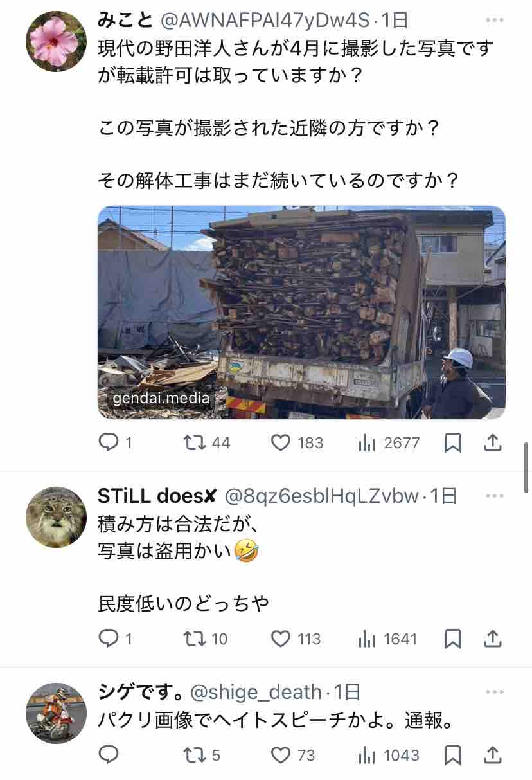532x780 pixels.
Task: Open more options for みこと's tweet
Action: (495, 21)
